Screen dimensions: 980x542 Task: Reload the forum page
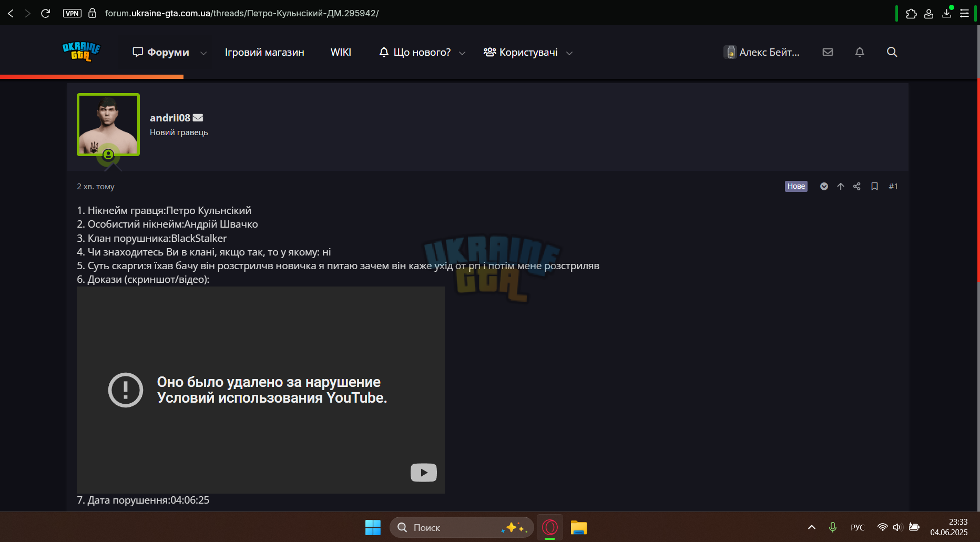coord(46,13)
